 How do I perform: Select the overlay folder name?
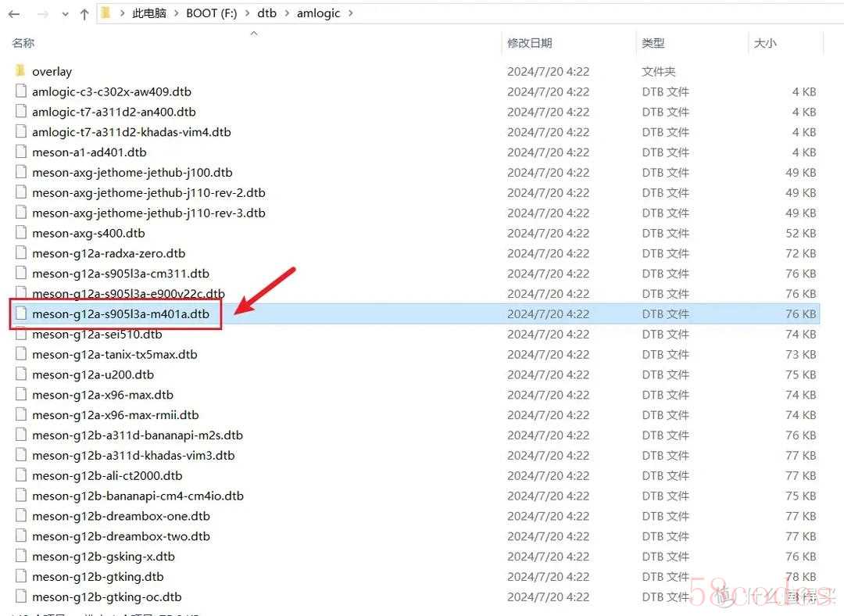coord(52,72)
